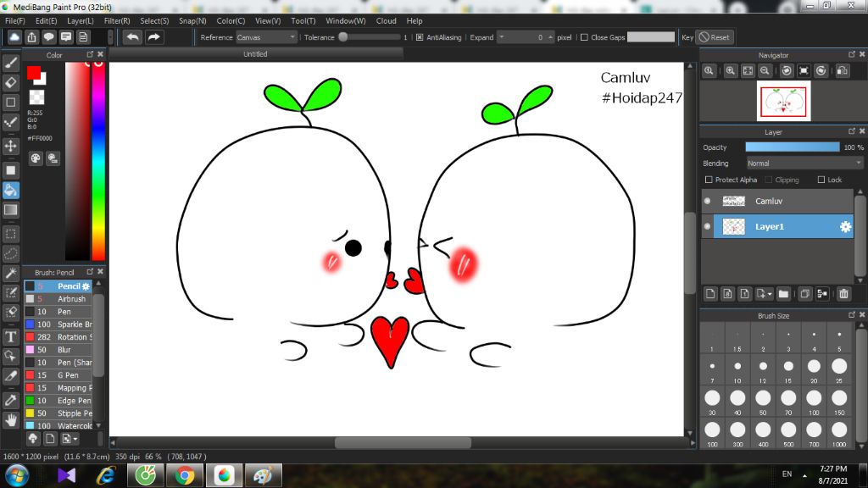Screen dimensions: 868x488
Task: Click the layer Opacity slider
Action: [x=793, y=147]
